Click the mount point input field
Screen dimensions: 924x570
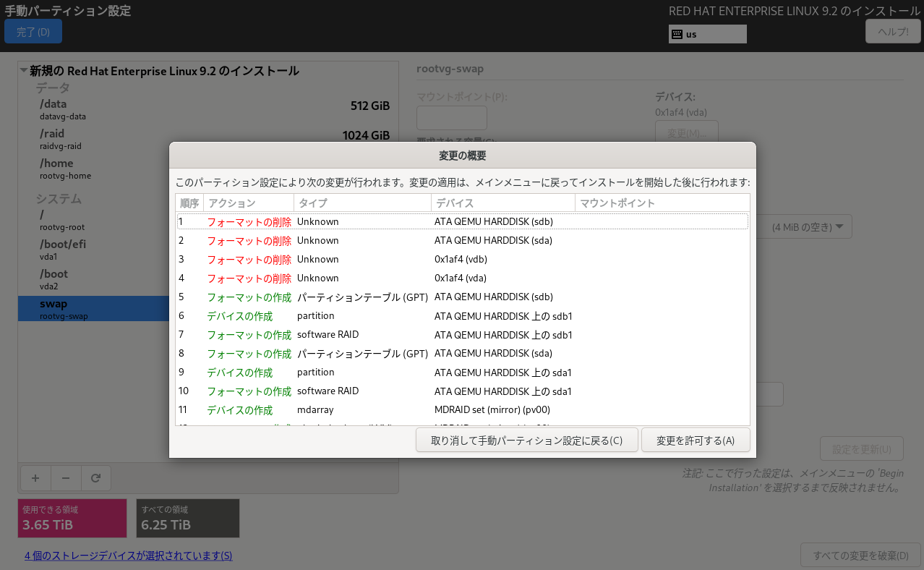(451, 117)
